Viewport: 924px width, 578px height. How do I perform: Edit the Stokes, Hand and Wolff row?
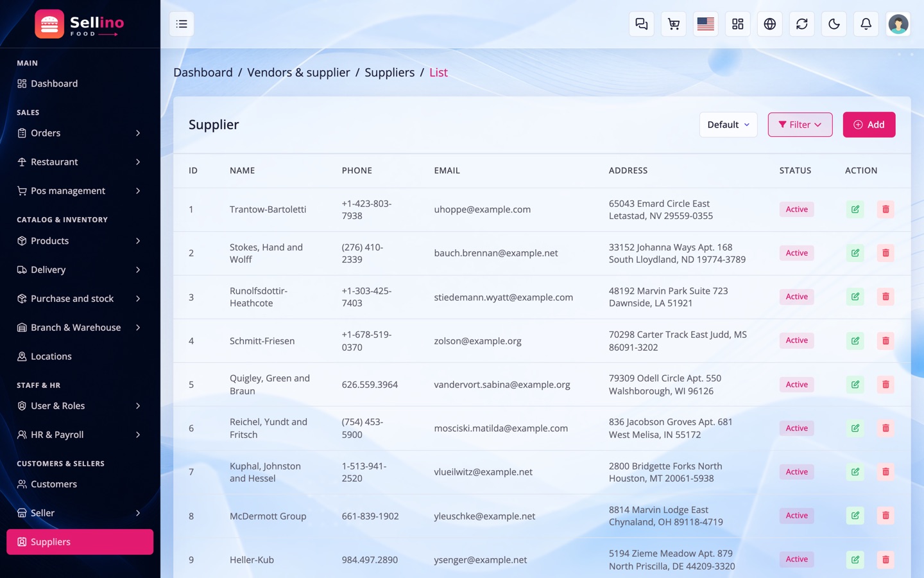click(855, 253)
